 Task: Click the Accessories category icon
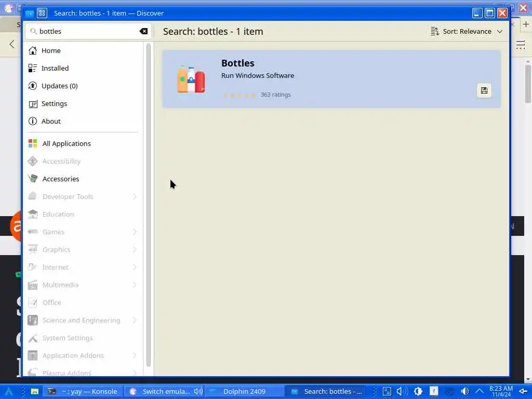[x=33, y=179]
